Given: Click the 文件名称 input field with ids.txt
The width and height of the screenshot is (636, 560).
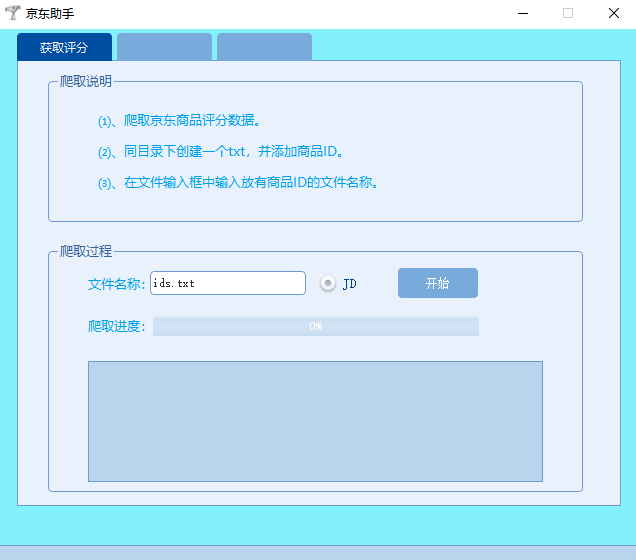Looking at the screenshot, I should point(228,283).
